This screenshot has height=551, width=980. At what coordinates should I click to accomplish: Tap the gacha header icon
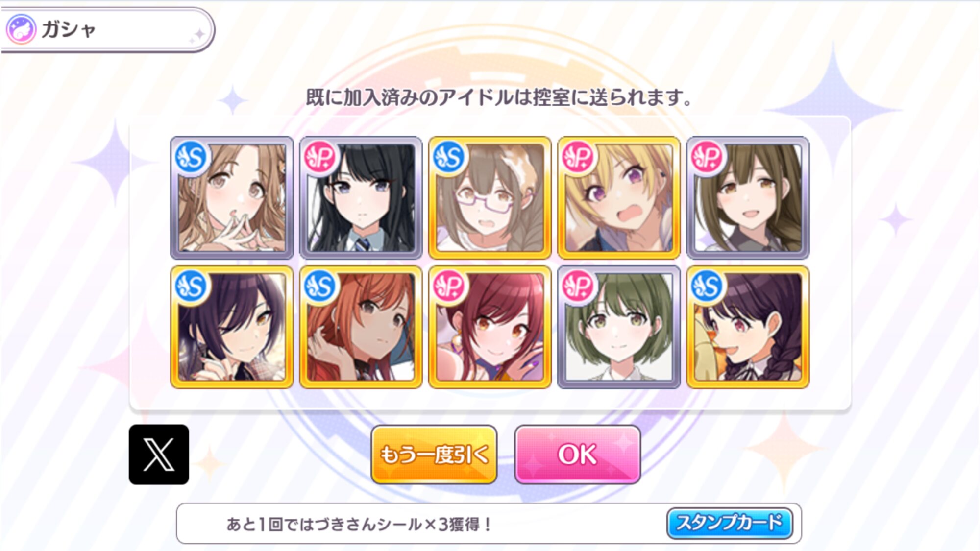[21, 29]
